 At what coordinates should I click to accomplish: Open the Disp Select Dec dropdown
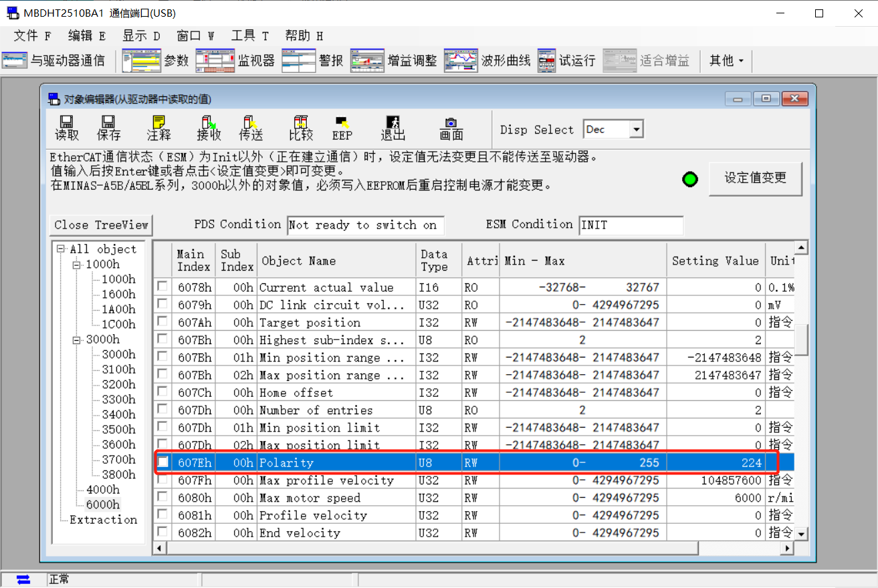tap(636, 130)
